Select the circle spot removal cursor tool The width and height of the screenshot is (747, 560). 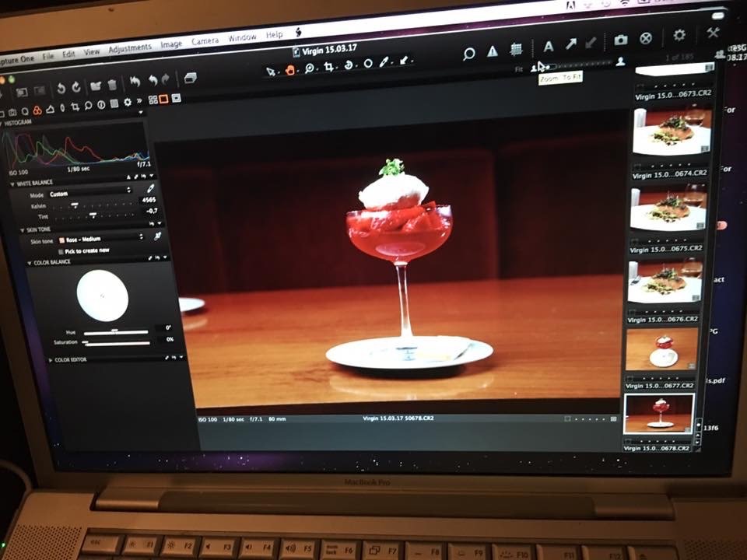tap(368, 63)
